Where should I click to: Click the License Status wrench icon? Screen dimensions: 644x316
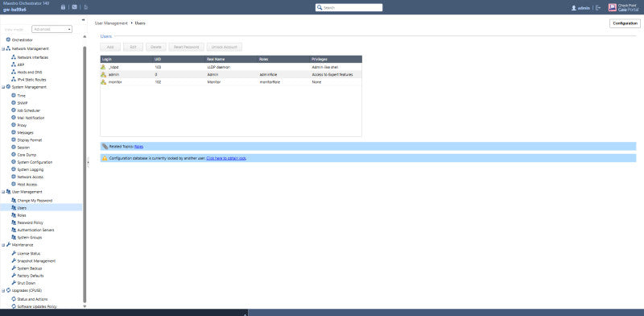point(14,253)
